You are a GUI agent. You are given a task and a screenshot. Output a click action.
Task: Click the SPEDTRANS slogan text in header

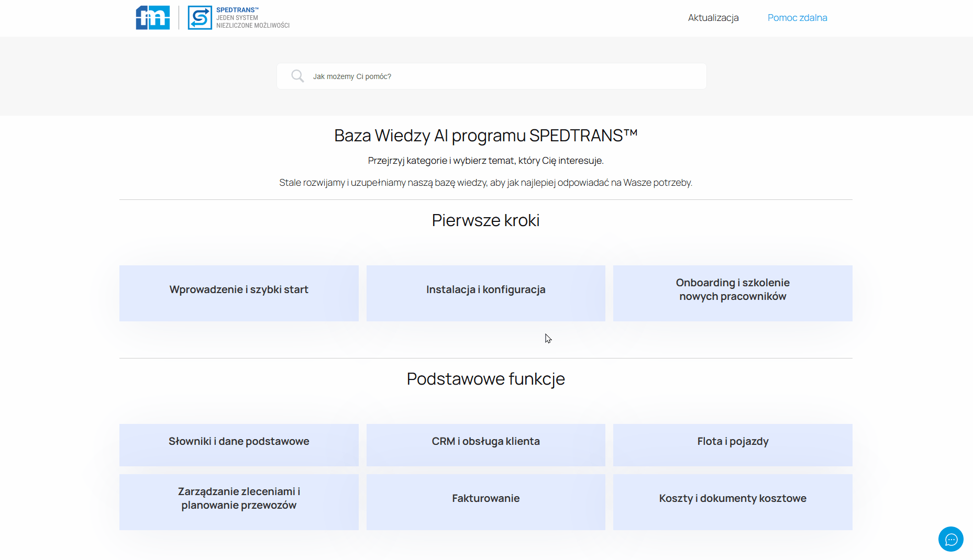pos(252,18)
